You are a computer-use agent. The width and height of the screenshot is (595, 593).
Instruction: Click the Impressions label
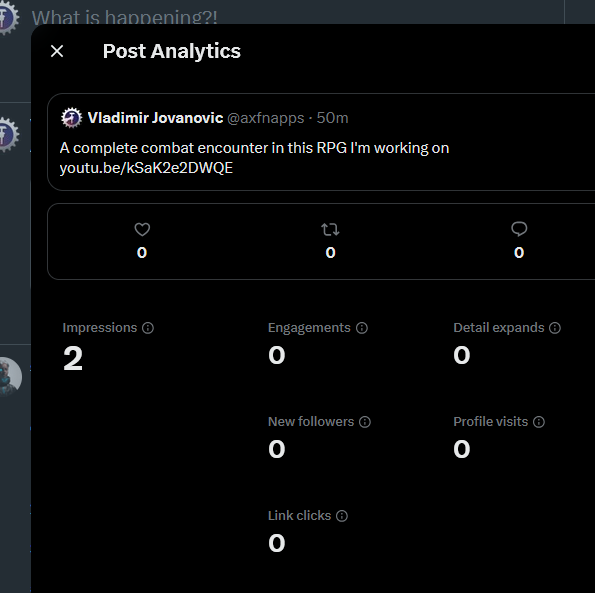(x=100, y=328)
